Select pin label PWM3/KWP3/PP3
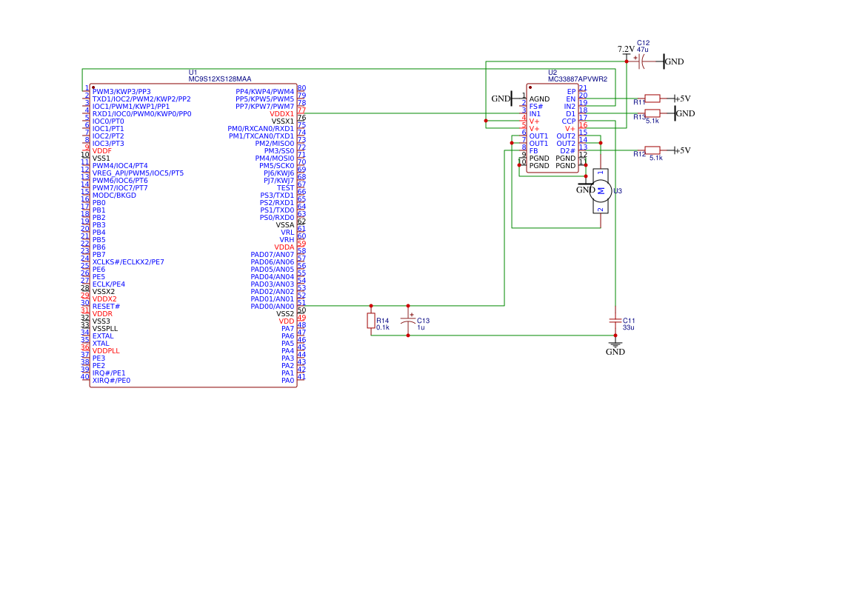The height and width of the screenshot is (614, 868). (x=121, y=92)
